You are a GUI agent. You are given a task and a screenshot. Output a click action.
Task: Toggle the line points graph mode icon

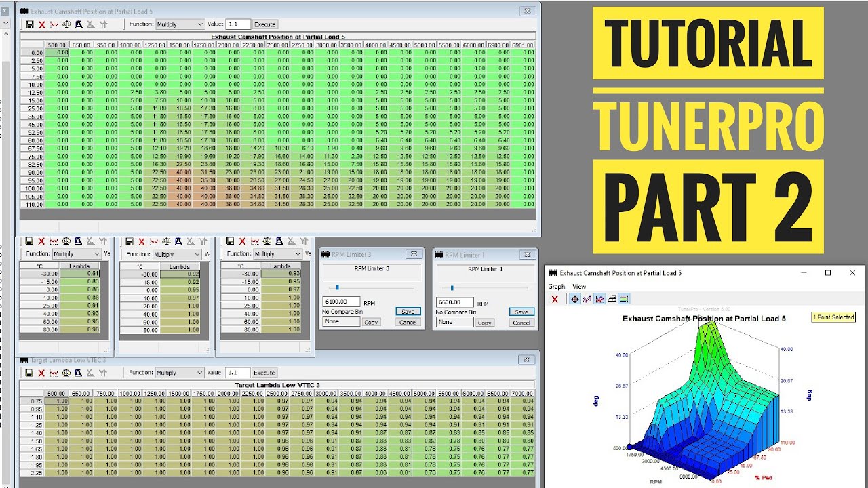587,299
